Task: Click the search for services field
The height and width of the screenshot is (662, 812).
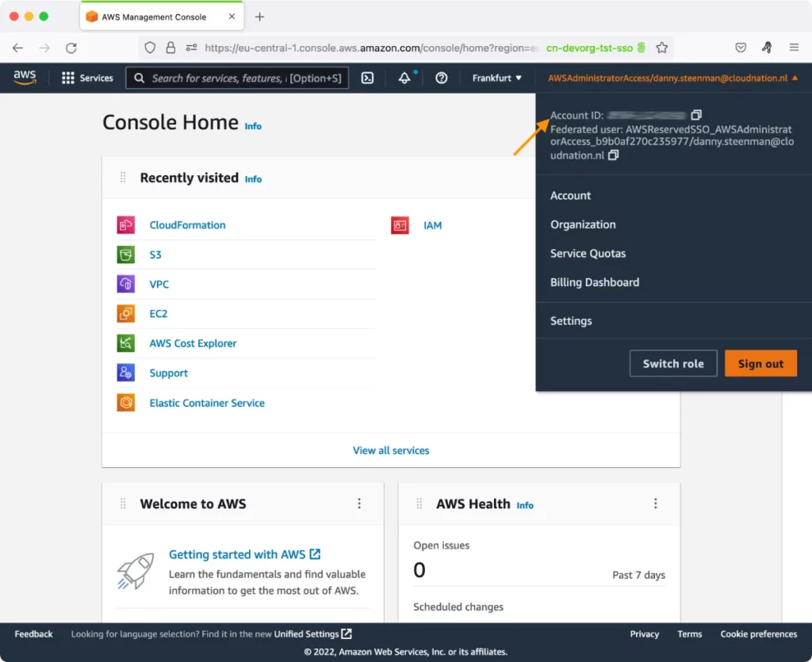Action: coord(238,78)
